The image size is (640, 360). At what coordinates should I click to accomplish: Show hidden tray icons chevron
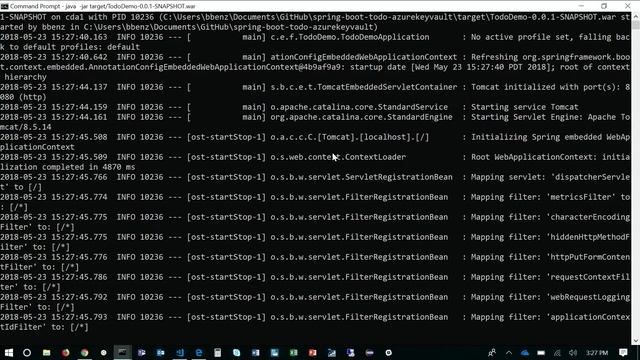pos(509,353)
